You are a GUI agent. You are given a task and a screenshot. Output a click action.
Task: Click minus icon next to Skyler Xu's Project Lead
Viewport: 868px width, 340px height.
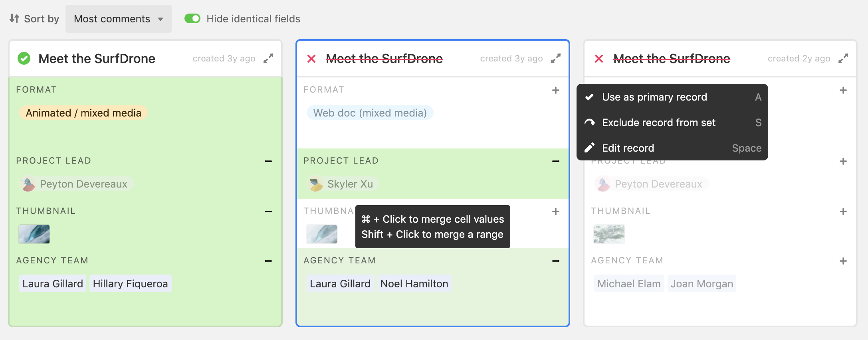[556, 161]
